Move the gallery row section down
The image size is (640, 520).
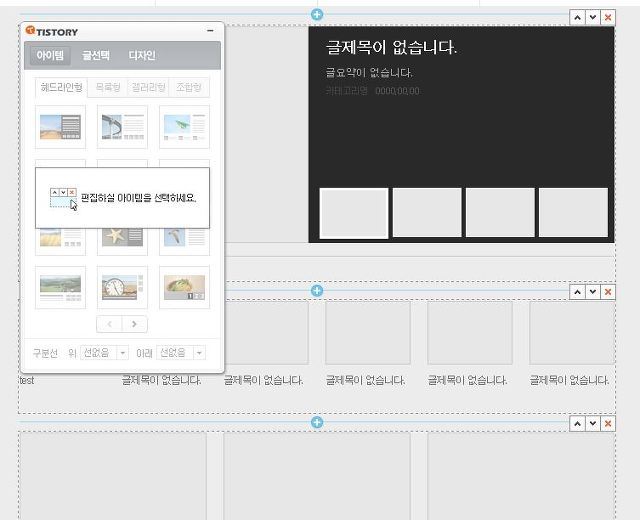click(593, 292)
